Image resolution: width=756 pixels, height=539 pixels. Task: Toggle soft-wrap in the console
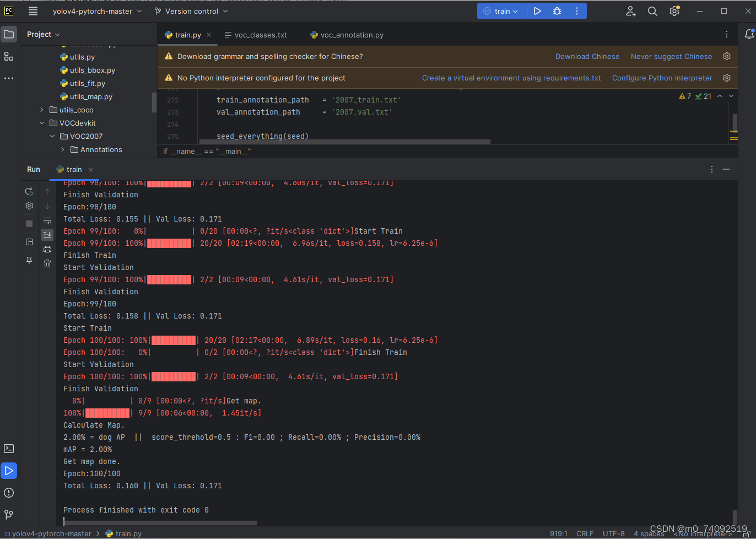47,220
